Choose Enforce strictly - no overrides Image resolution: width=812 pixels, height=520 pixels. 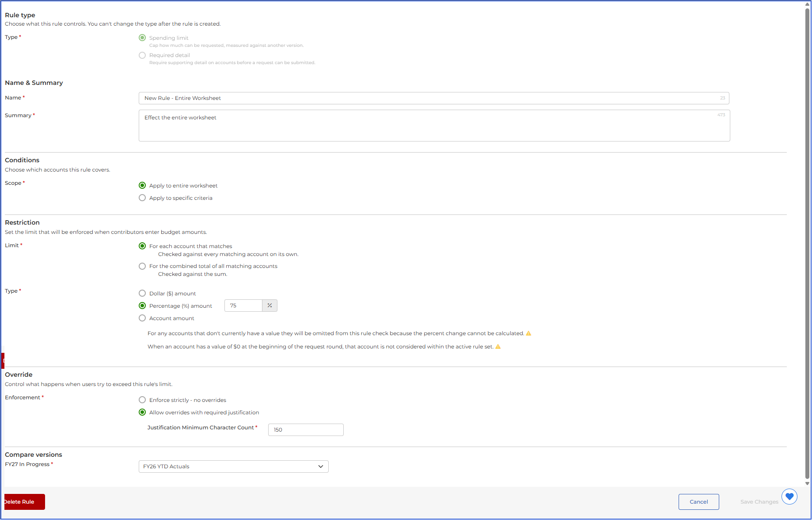[142, 400]
